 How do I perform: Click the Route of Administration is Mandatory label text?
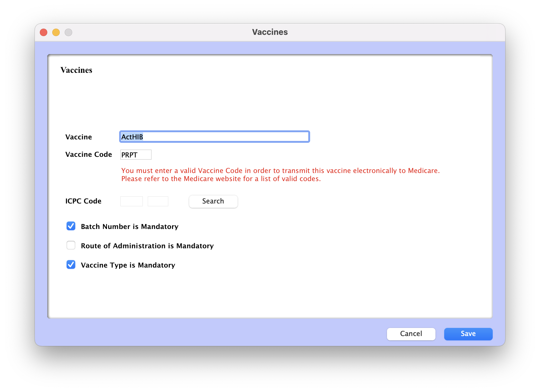pos(147,246)
